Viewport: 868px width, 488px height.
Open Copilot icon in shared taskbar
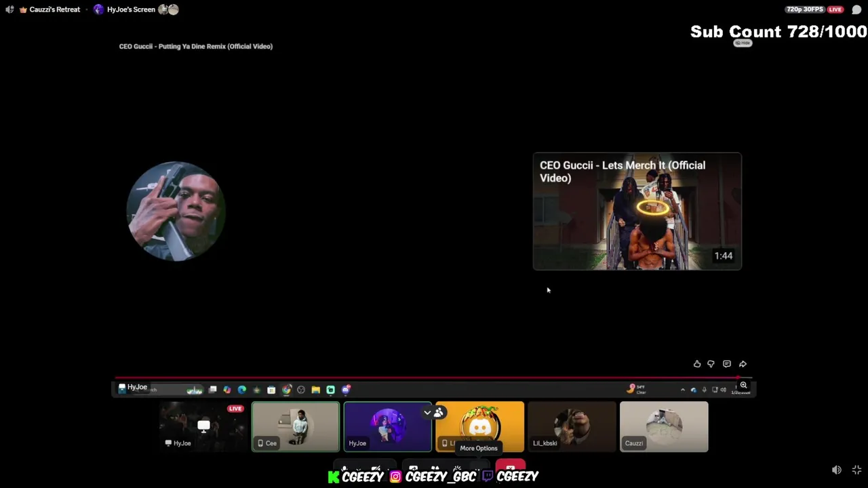(x=227, y=390)
